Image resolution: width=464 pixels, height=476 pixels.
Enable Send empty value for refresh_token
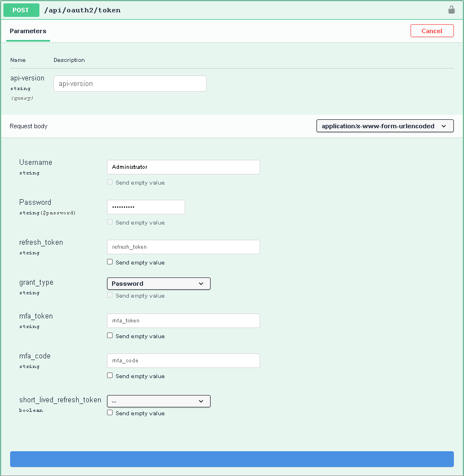pyautogui.click(x=110, y=262)
